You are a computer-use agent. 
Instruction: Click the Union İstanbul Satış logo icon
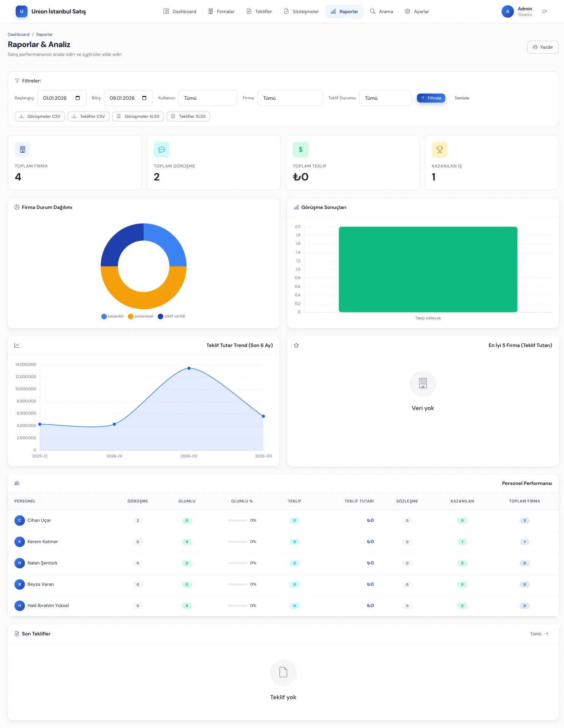coord(22,11)
